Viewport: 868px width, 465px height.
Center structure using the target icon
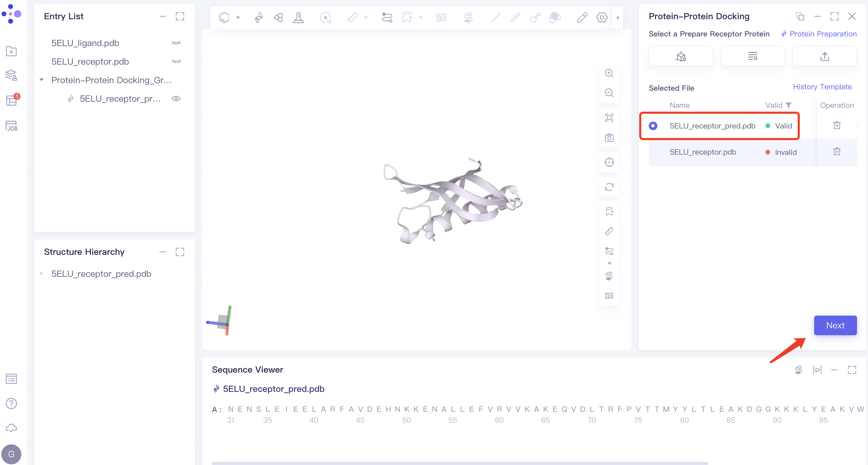point(609,162)
